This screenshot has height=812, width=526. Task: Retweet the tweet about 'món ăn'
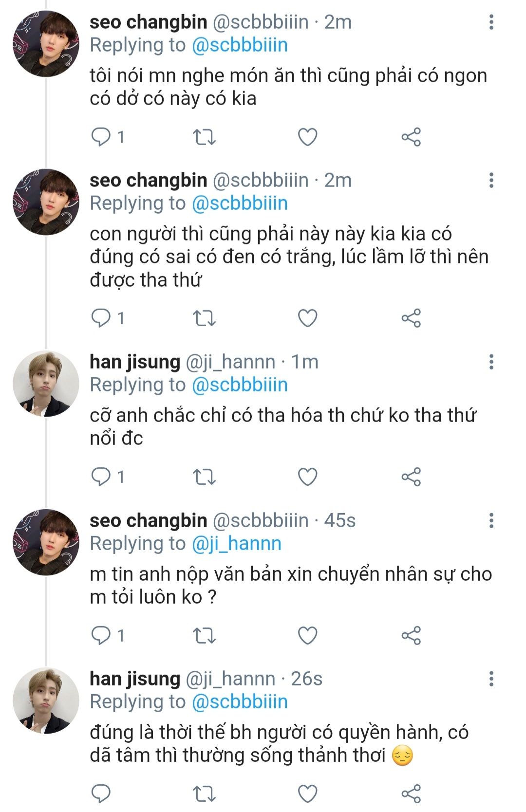point(204,137)
